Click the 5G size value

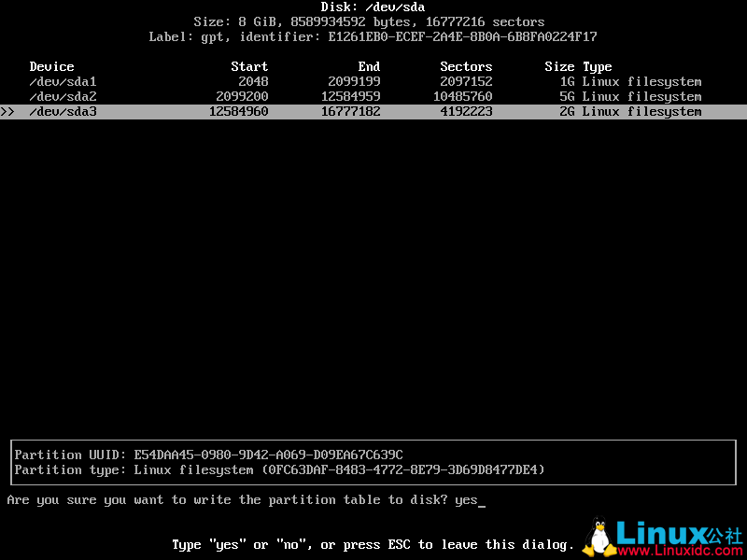567,97
